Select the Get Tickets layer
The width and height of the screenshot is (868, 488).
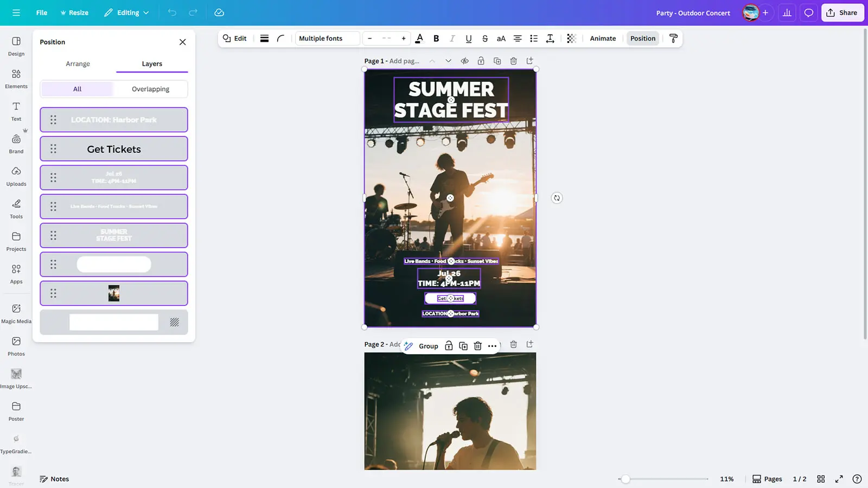[x=114, y=149]
